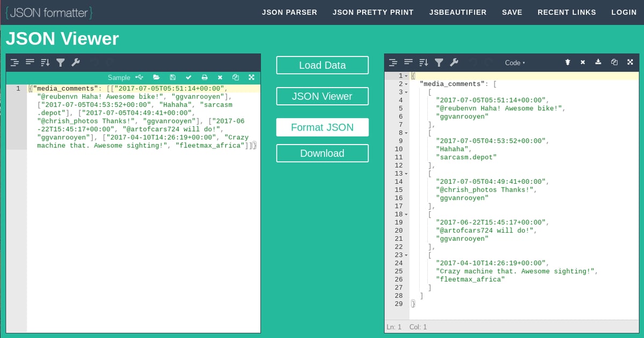This screenshot has height=338, width=644.
Task: Toggle fullscreen for the right output panel
Action: pos(630,63)
